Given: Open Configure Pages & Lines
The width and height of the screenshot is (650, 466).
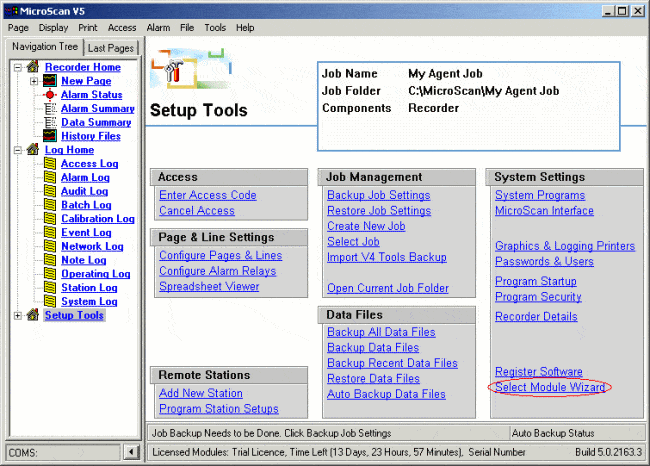Looking at the screenshot, I should point(221,255).
